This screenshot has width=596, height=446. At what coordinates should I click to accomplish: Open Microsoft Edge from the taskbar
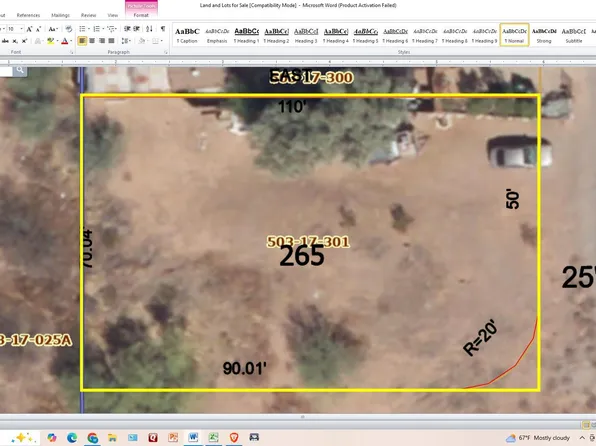click(72, 438)
